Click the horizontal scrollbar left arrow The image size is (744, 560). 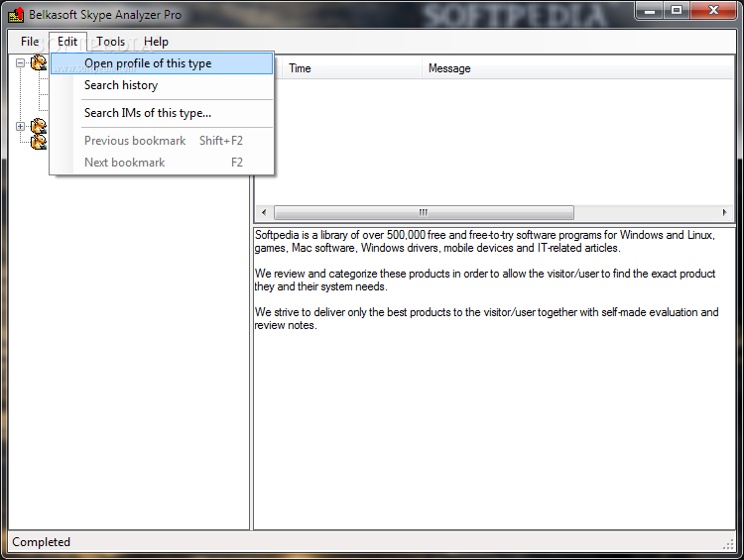coord(264,212)
